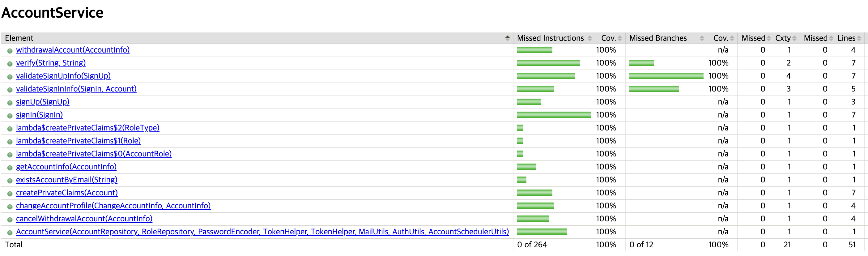Click the sort arrow icon in Element header
The height and width of the screenshot is (256, 868).
[x=508, y=38]
